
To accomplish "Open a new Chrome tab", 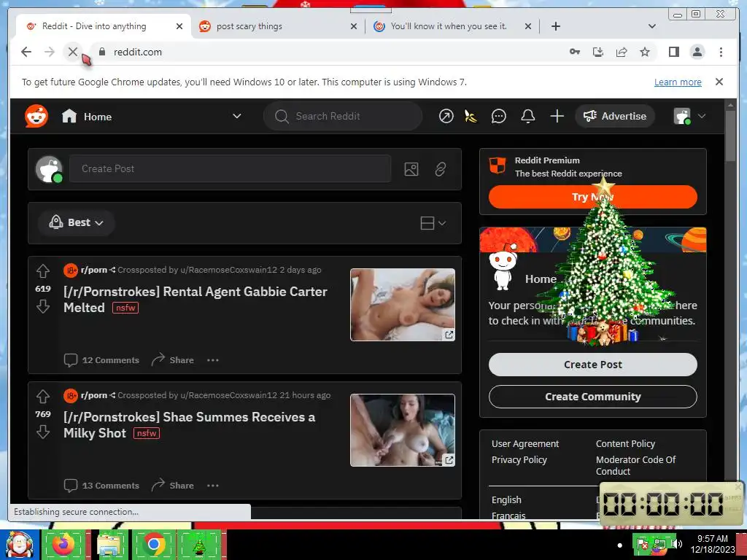I will point(555,26).
